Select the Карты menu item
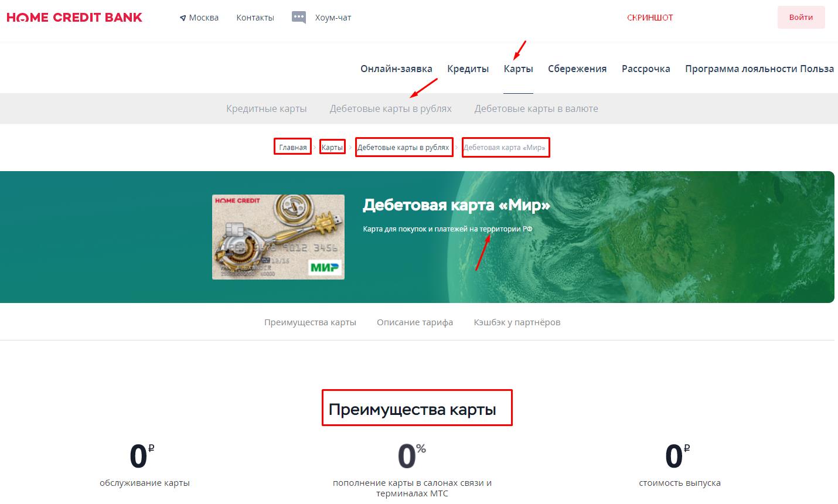The image size is (838, 504). 518,69
